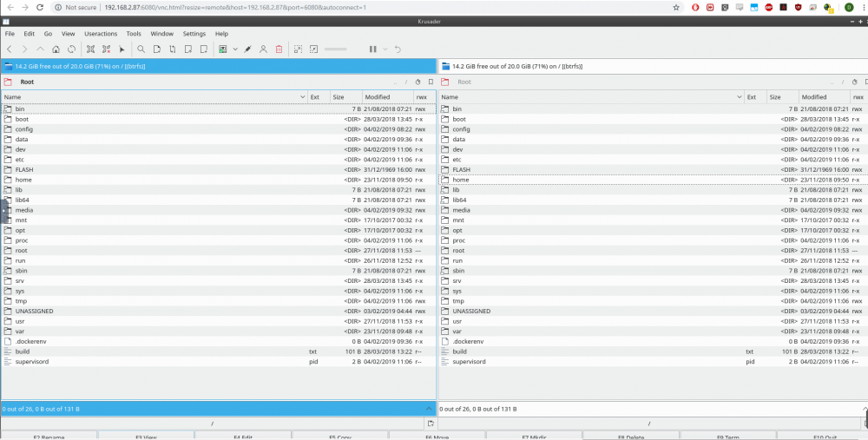
Task: Select the usr folder in right panel
Action: click(654, 321)
